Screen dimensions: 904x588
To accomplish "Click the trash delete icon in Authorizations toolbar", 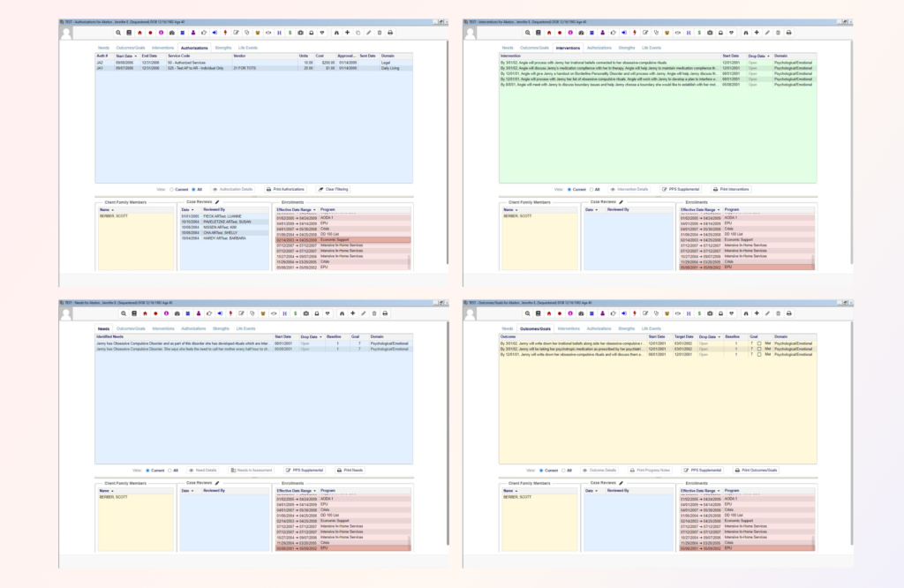I will pyautogui.click(x=379, y=32).
